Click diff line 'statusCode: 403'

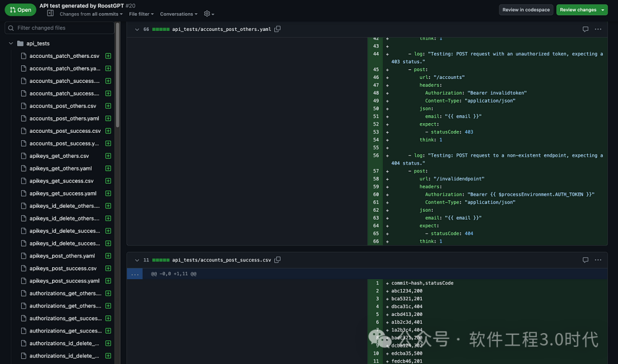[x=449, y=132]
